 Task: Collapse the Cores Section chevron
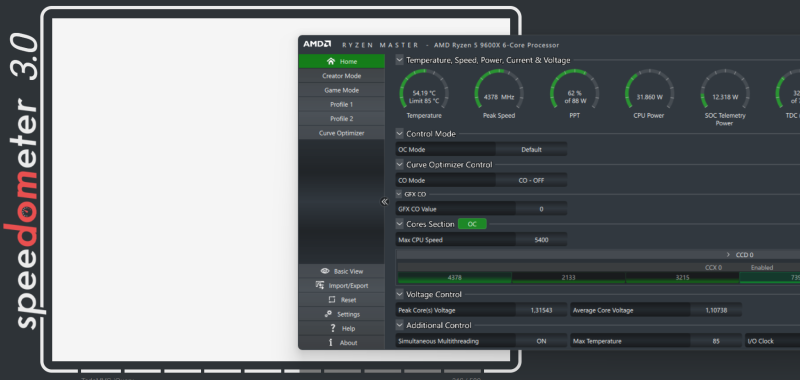pyautogui.click(x=399, y=223)
